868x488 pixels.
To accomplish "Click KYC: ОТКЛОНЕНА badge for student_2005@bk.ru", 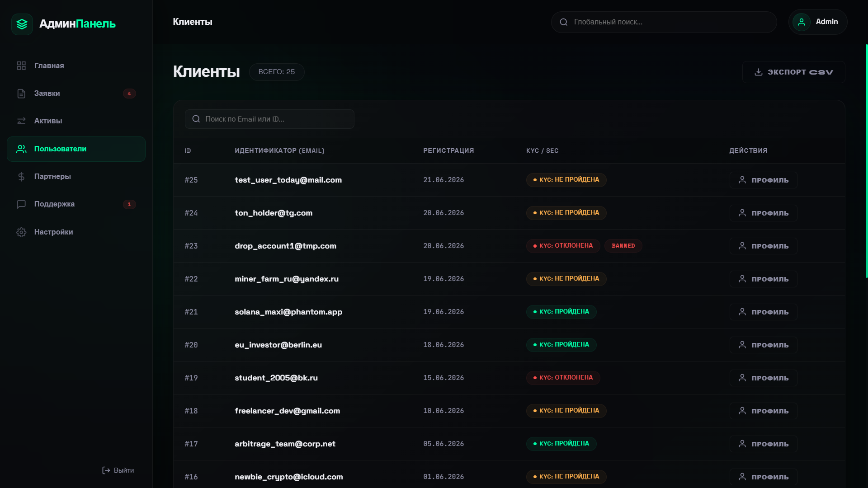I will pos(563,378).
